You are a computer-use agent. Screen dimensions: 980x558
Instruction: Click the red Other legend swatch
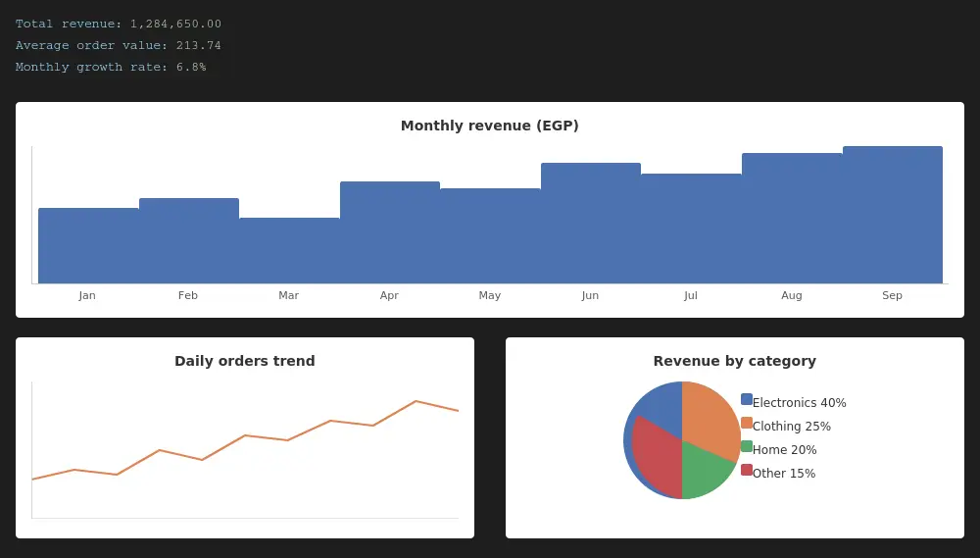pyautogui.click(x=746, y=470)
